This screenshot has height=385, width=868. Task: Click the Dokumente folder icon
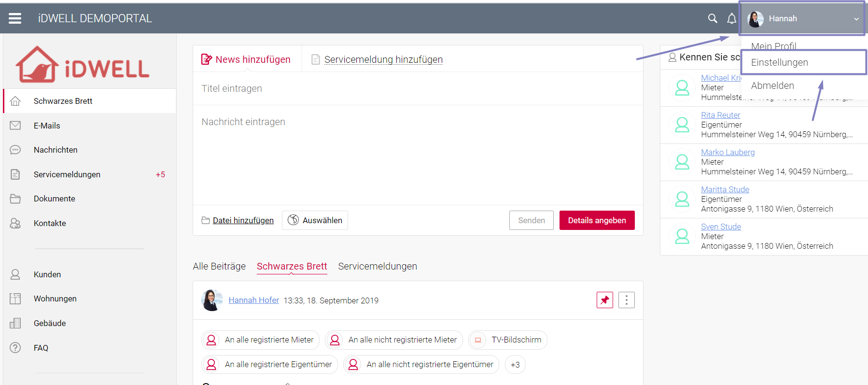(15, 199)
